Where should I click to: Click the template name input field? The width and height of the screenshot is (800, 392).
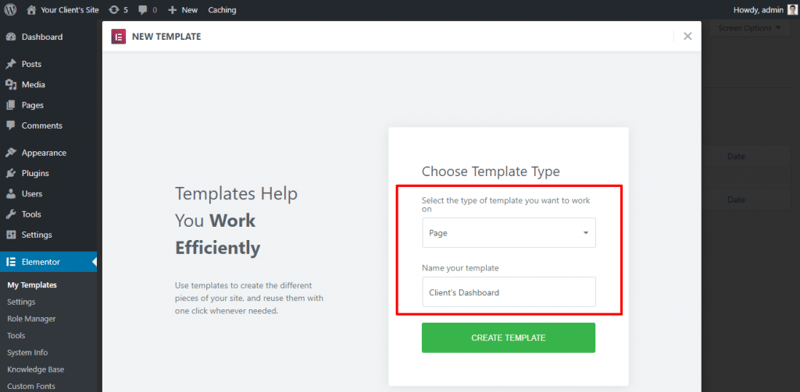point(509,292)
